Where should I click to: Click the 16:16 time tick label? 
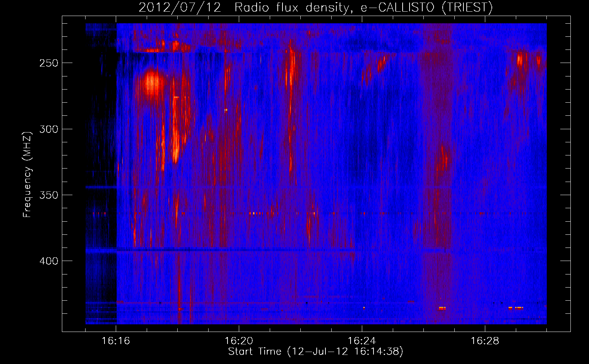click(116, 341)
